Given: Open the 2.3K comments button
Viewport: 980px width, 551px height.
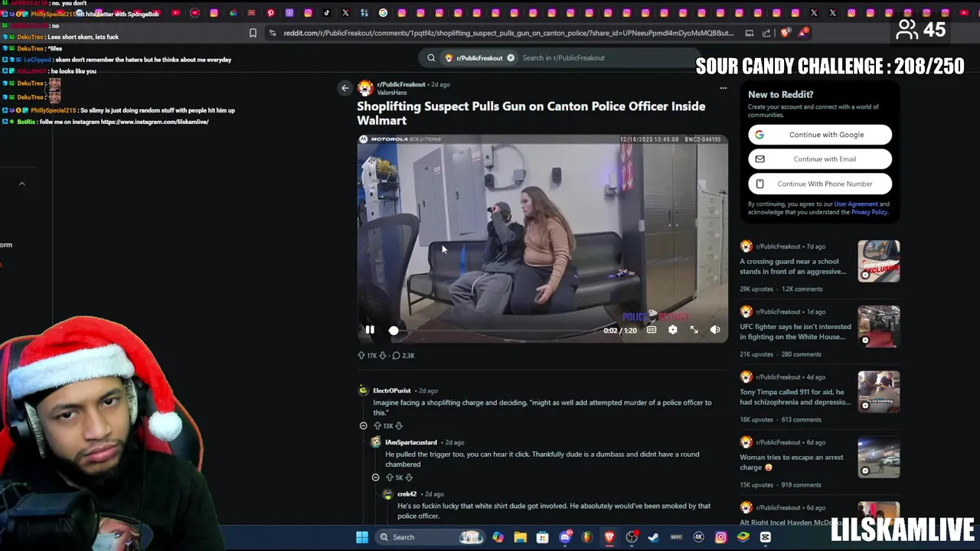Looking at the screenshot, I should pyautogui.click(x=403, y=355).
